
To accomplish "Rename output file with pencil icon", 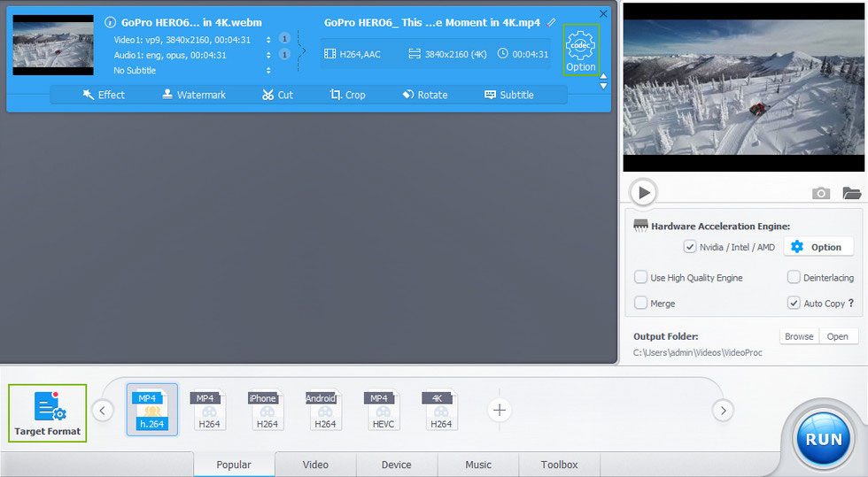I will [551, 23].
